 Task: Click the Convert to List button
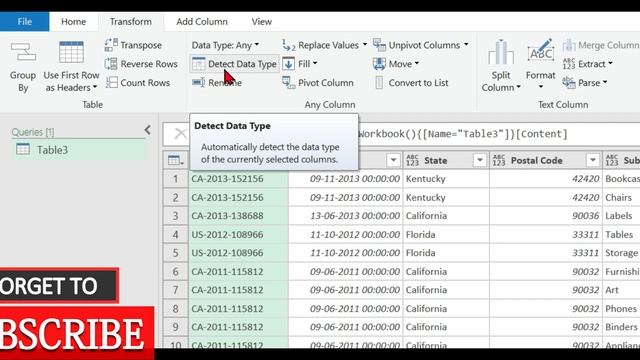(411, 82)
